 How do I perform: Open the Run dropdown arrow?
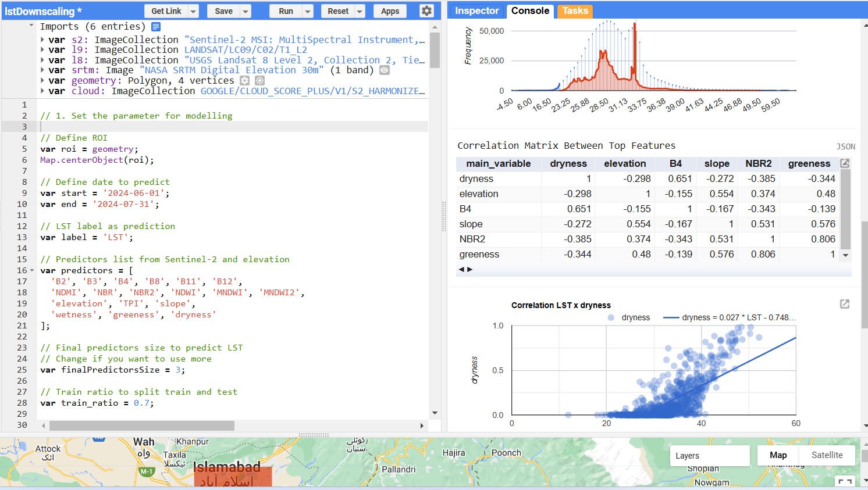(308, 11)
